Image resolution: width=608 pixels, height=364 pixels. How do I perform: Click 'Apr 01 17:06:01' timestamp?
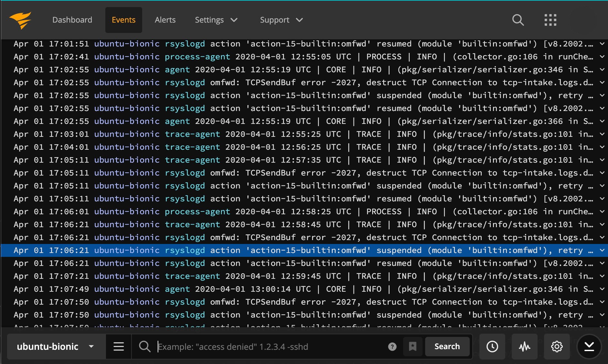point(51,211)
